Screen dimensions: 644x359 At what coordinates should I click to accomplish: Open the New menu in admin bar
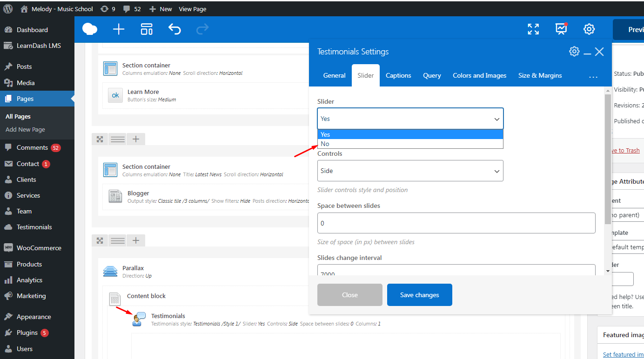[x=161, y=9]
